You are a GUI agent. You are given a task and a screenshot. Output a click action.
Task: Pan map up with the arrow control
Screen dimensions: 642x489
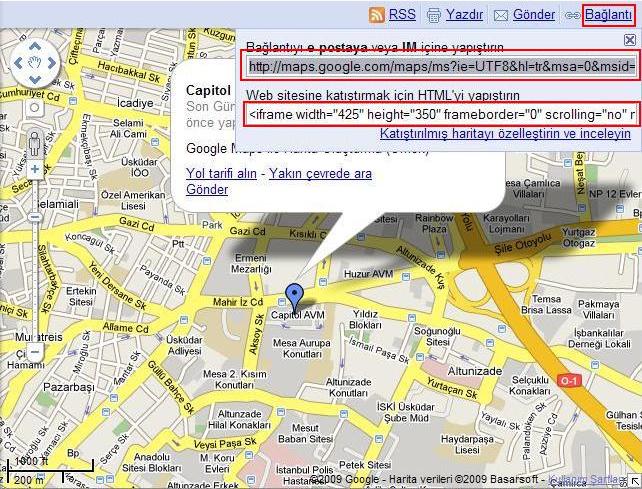pyautogui.click(x=35, y=46)
